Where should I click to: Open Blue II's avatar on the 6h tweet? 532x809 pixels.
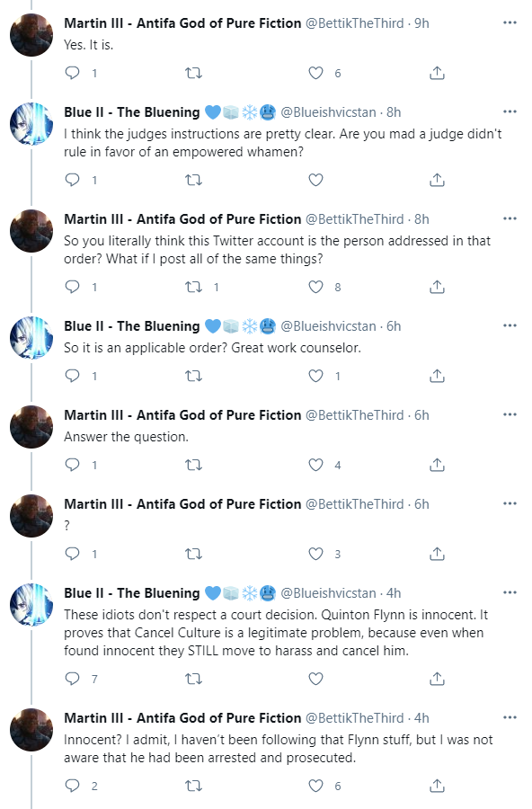(x=31, y=338)
